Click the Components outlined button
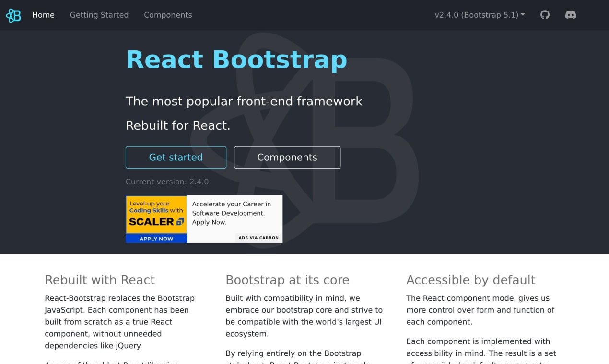This screenshot has width=609, height=364. pyautogui.click(x=287, y=157)
